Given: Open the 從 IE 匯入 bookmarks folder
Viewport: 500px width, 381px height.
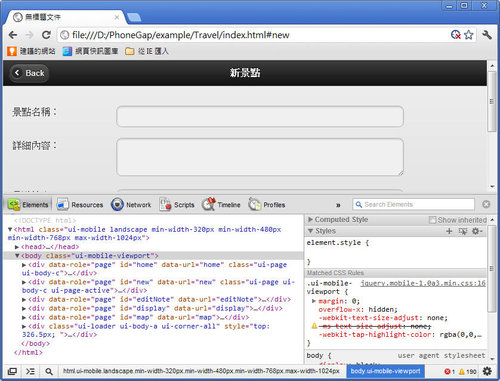Looking at the screenshot, I should (147, 51).
